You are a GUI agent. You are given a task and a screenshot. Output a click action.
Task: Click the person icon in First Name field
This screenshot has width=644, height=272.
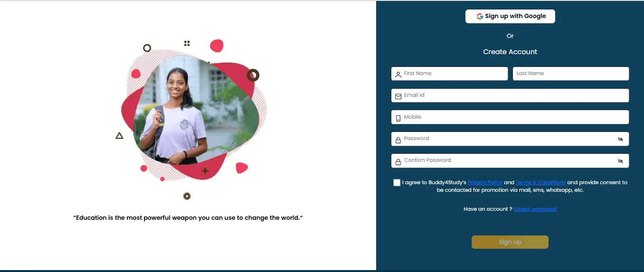[398, 75]
